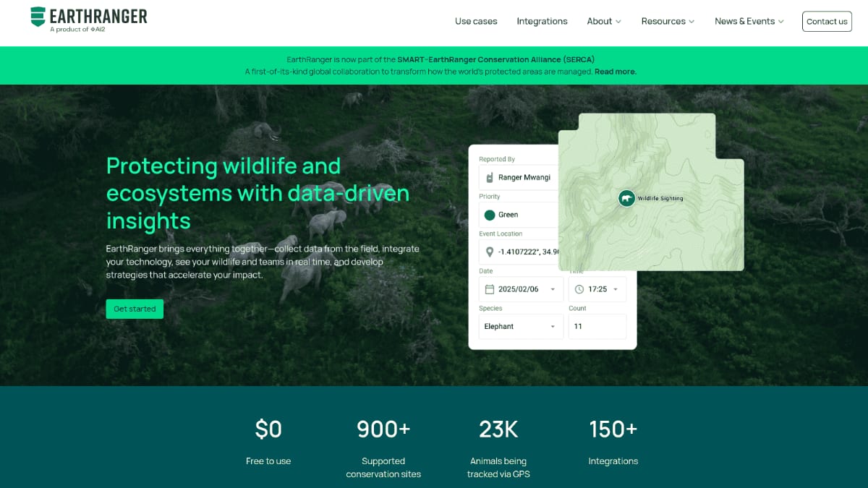
Task: Click the ranger radio icon beside Ranger Mwangi
Action: (490, 177)
